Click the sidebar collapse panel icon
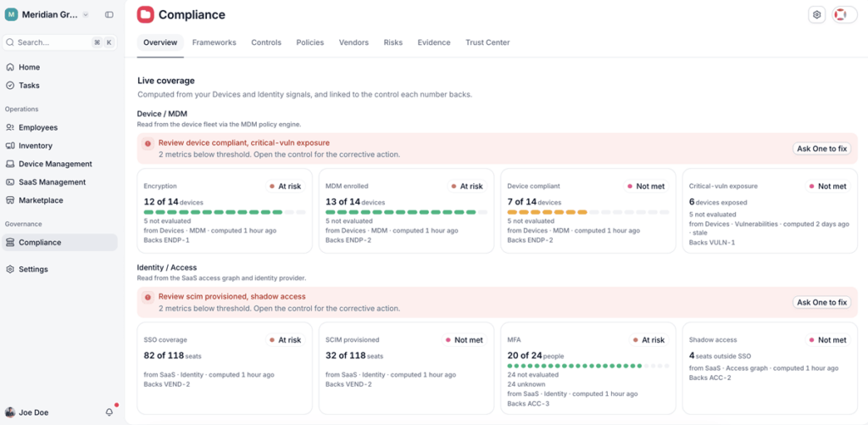The height and width of the screenshot is (425, 868). [109, 15]
